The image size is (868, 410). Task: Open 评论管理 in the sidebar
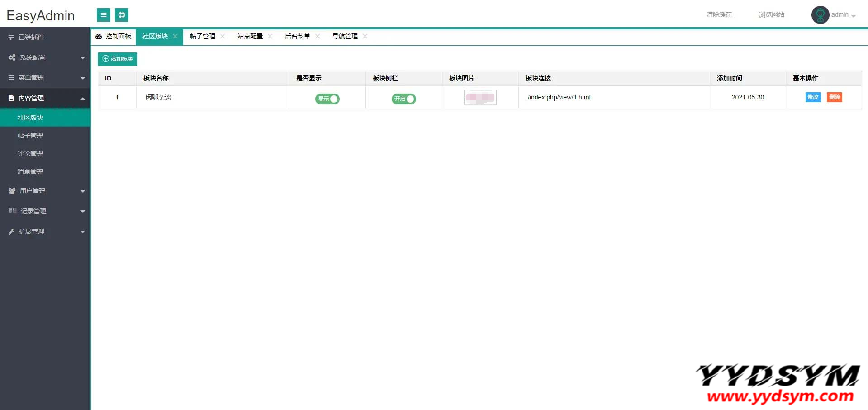pyautogui.click(x=30, y=154)
